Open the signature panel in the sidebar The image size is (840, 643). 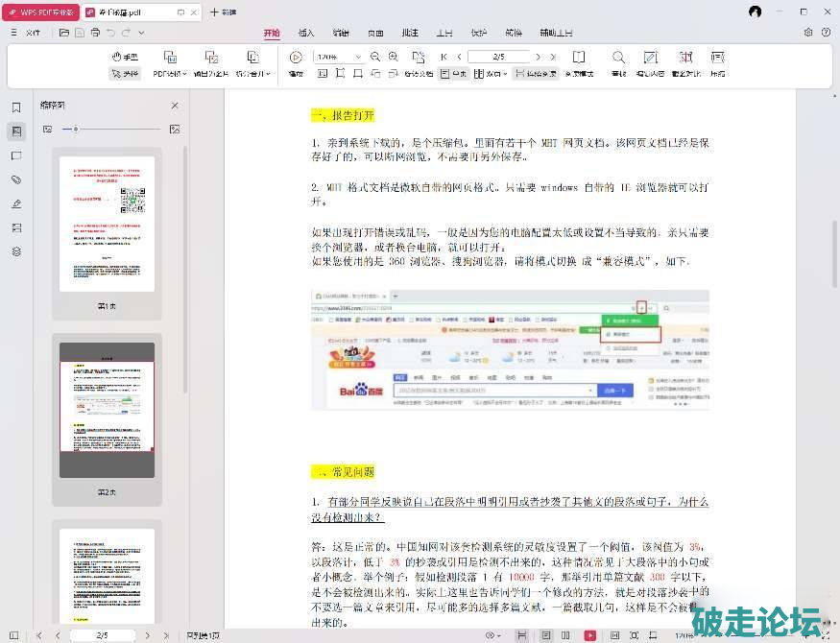click(x=16, y=203)
